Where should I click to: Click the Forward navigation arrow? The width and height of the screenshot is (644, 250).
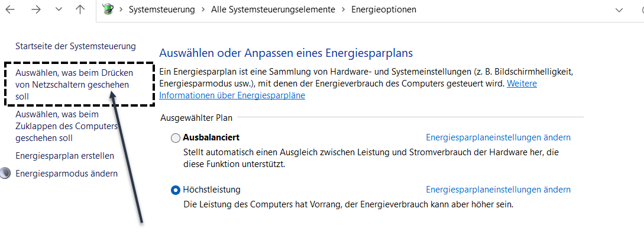(x=36, y=9)
